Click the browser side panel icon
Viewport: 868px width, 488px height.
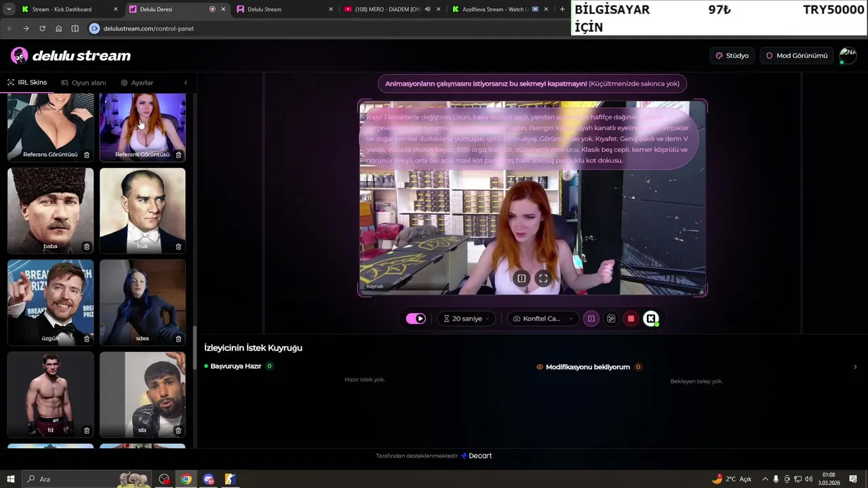(x=75, y=28)
